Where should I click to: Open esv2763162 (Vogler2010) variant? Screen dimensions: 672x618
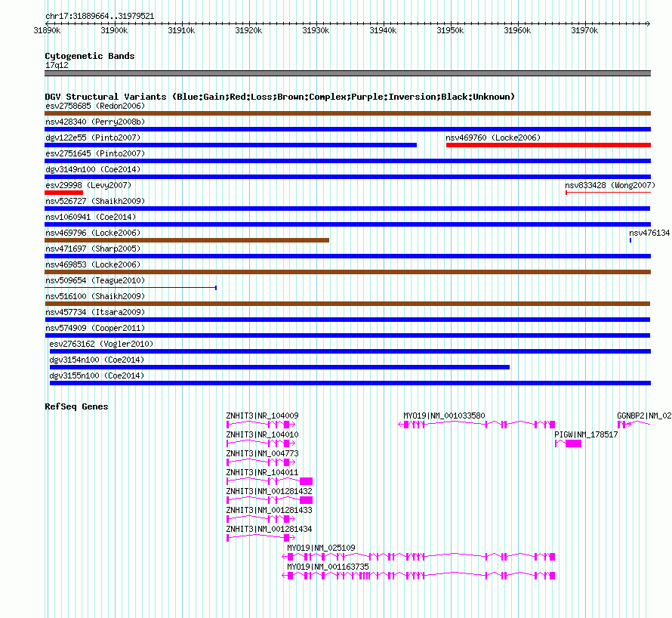(x=350, y=351)
